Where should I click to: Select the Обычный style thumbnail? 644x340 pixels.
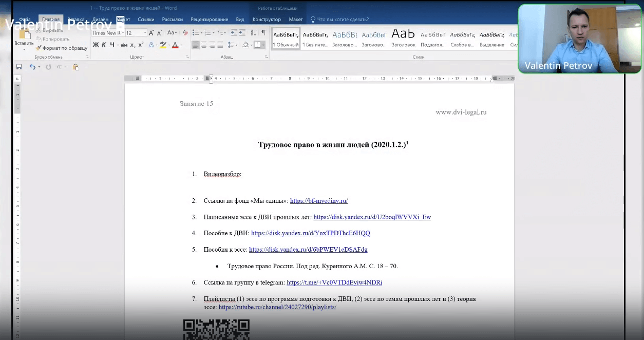(286, 39)
